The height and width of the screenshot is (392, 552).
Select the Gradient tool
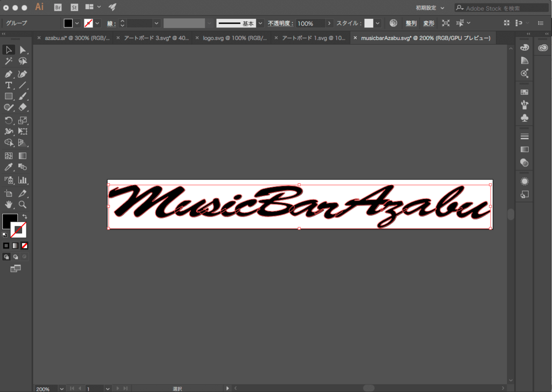click(x=23, y=156)
